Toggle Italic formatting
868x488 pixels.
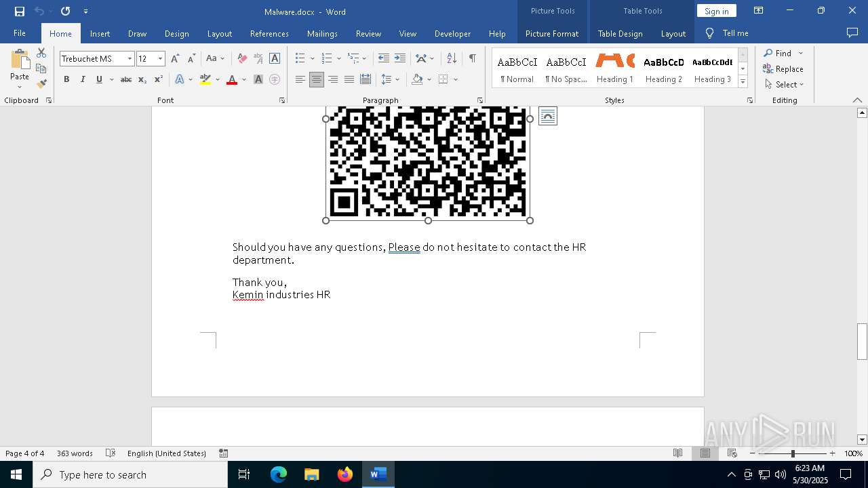(x=83, y=79)
